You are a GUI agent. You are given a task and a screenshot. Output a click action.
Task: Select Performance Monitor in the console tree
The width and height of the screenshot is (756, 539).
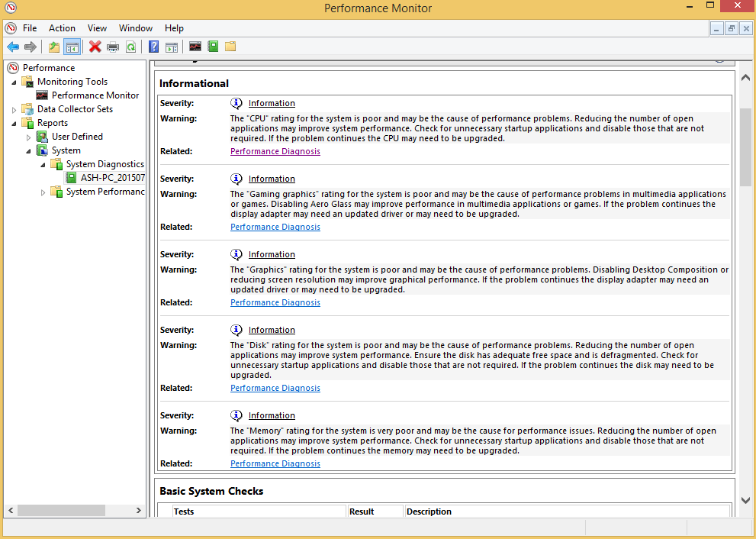coord(95,95)
